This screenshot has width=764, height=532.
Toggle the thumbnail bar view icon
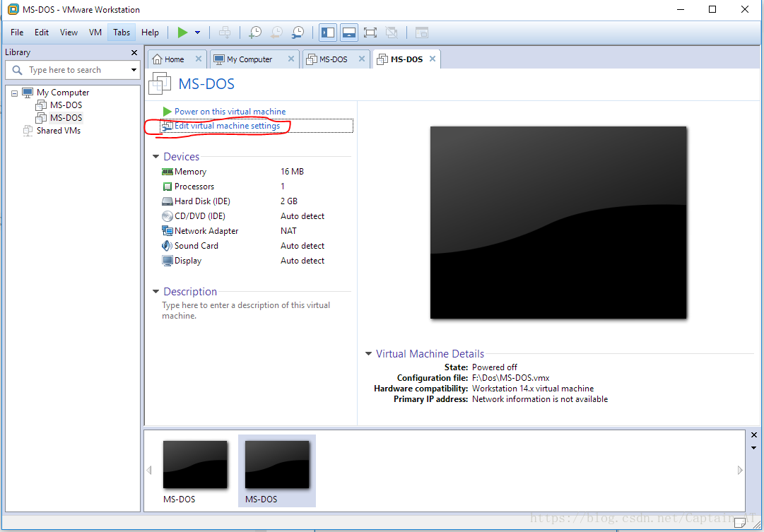point(349,32)
